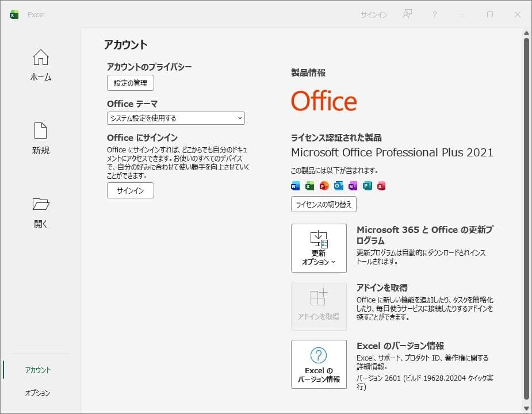Click the 設定の管理 button
Viewport: 532px width, 414px height.
pyautogui.click(x=130, y=83)
